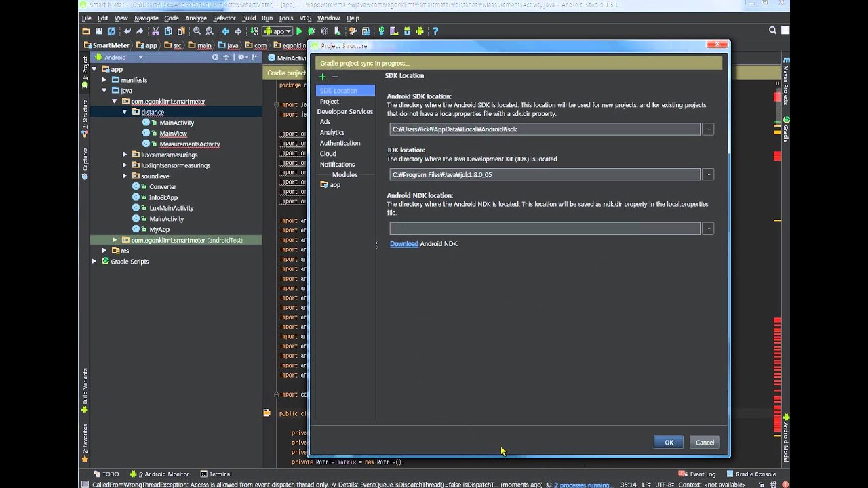
Task: Open the app run configuration dropdown
Action: [277, 31]
